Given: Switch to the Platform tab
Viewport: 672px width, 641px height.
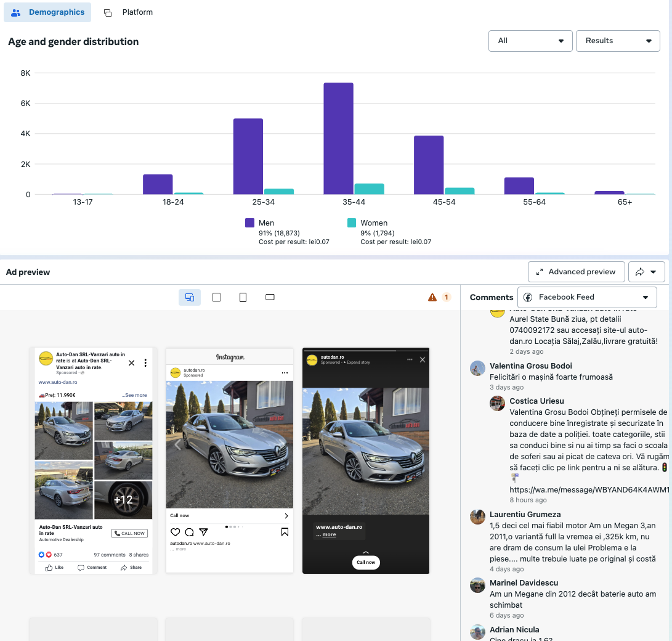Looking at the screenshot, I should point(129,12).
